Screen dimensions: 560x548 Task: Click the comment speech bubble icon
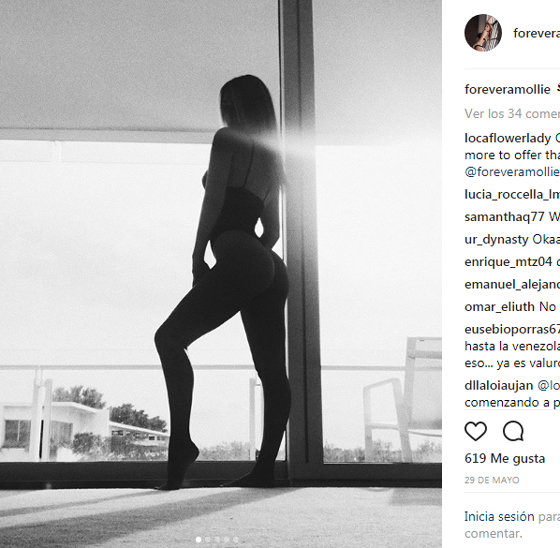pos(513,431)
